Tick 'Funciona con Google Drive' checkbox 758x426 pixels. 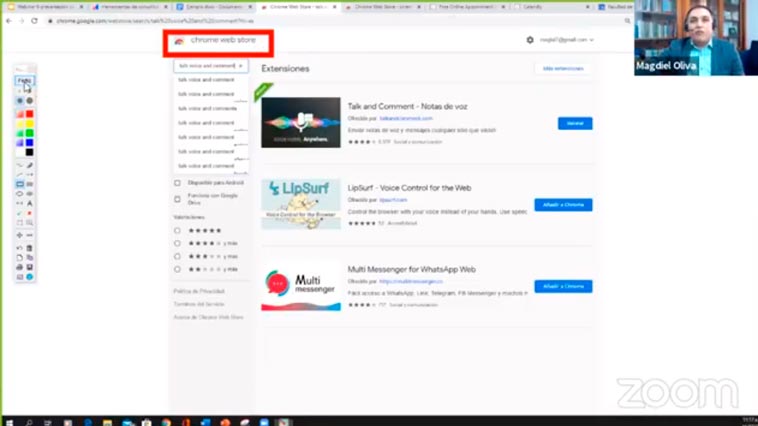(x=177, y=199)
